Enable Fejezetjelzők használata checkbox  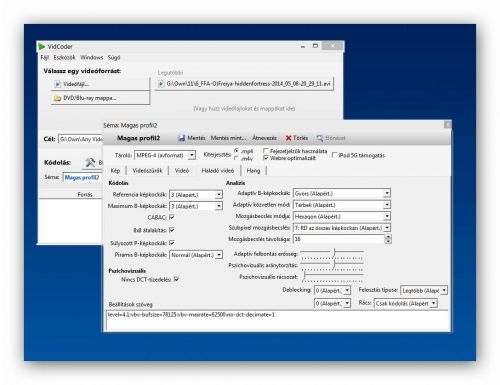coord(266,151)
